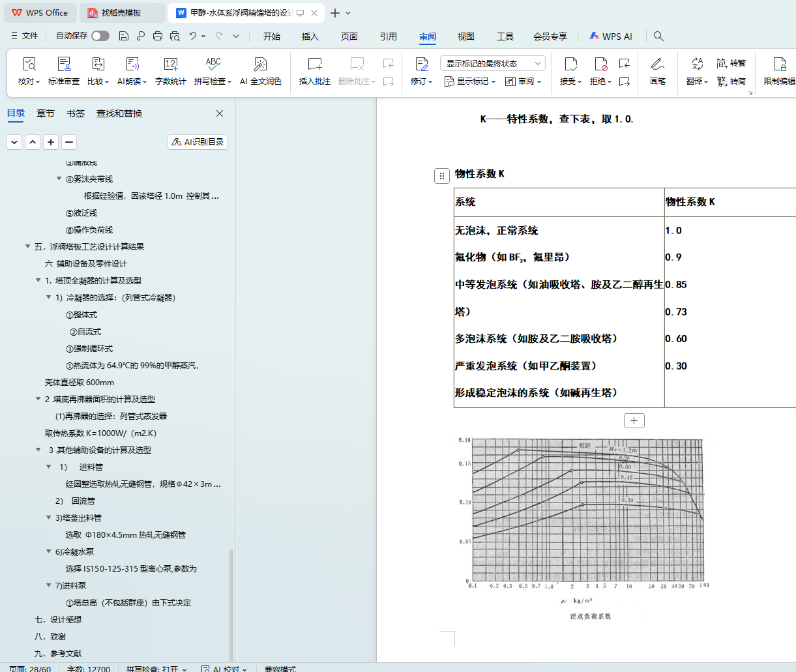Toggle the 自动保存 autosave switch
Image resolution: width=796 pixels, height=672 pixels.
coord(100,36)
